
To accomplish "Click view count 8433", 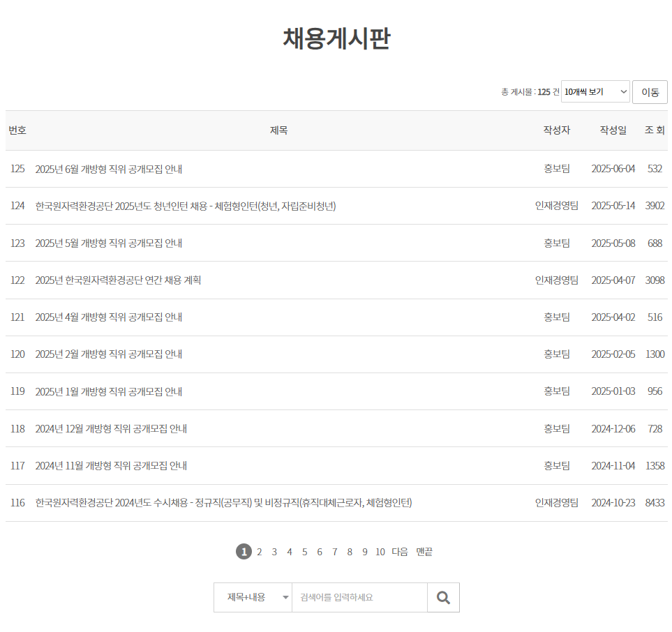I will (655, 503).
